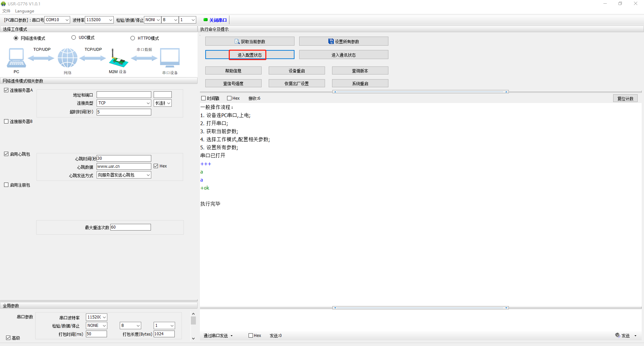
Task: Select the HTTPD mode radio button
Action: (x=133, y=38)
